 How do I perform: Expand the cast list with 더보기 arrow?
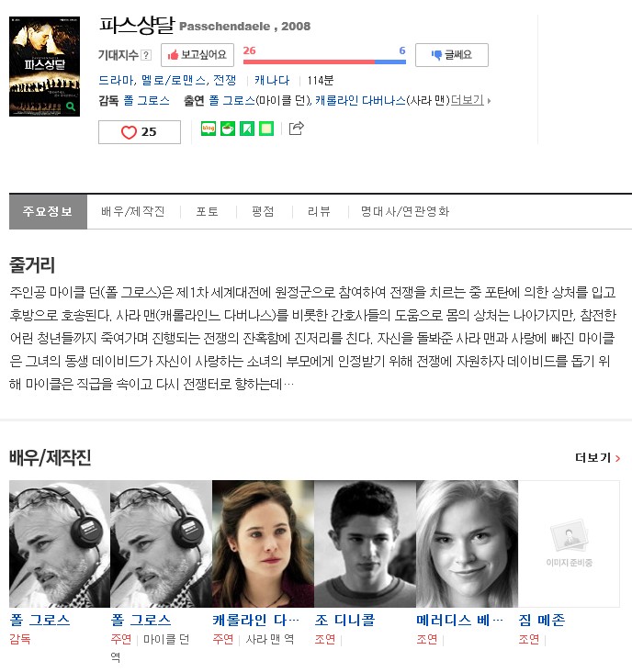point(470,100)
